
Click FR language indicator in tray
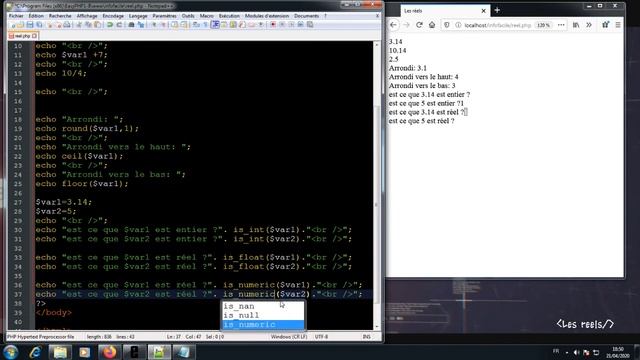[x=556, y=351]
